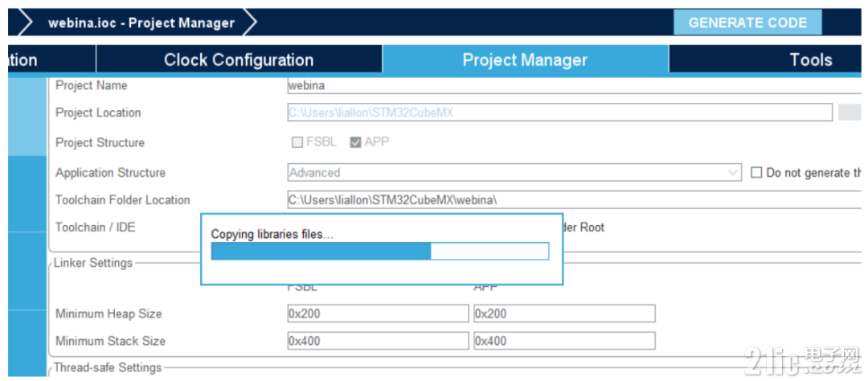Enable the Do not generate checkbox
Screen dimensions: 868x381
[x=756, y=173]
